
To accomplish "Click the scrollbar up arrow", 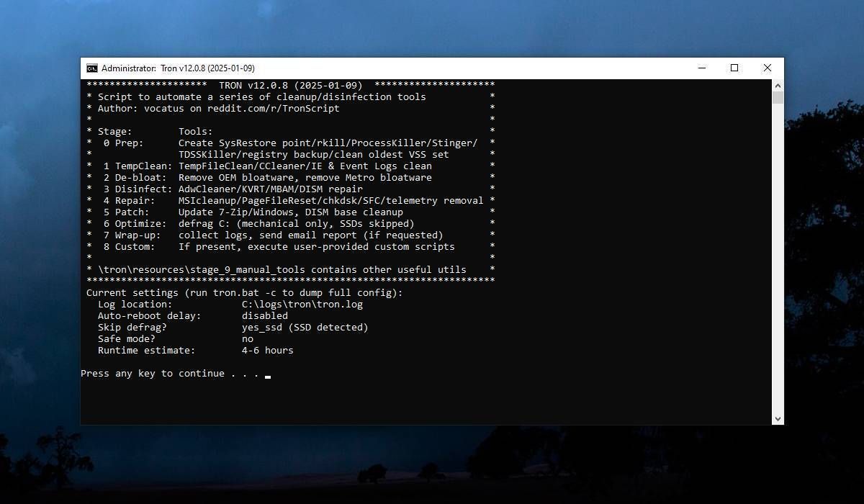I will 778,84.
